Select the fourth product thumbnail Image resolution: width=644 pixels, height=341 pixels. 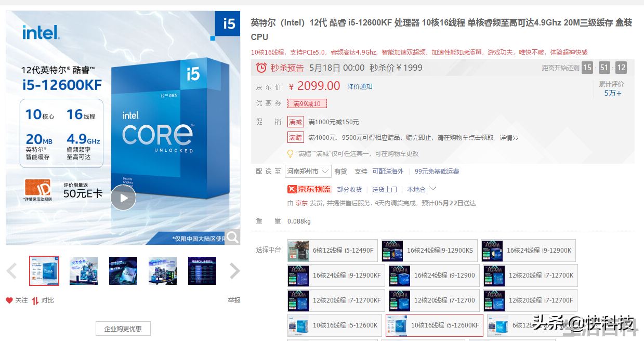pyautogui.click(x=163, y=271)
